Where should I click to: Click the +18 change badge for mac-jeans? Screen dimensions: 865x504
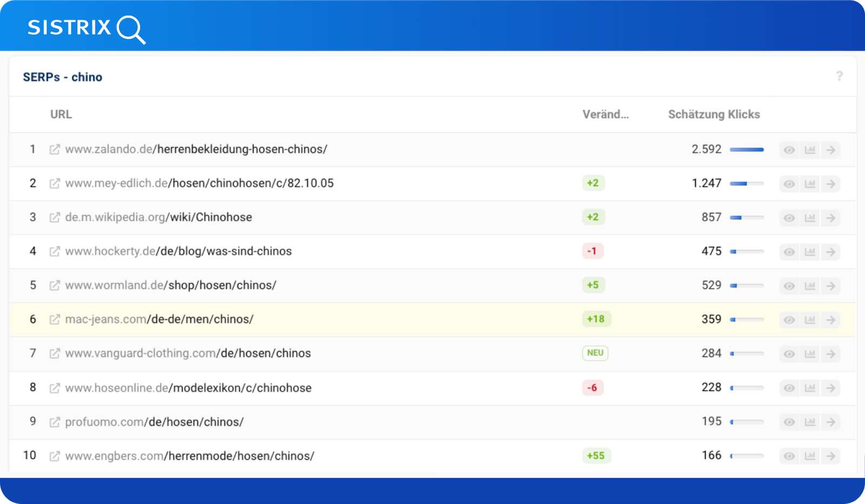click(x=596, y=319)
